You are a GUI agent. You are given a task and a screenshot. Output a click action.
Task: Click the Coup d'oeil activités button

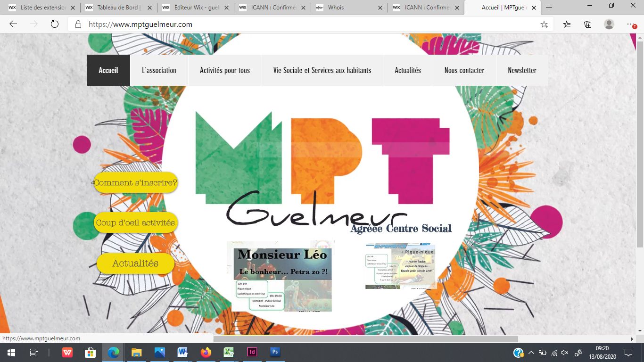135,222
